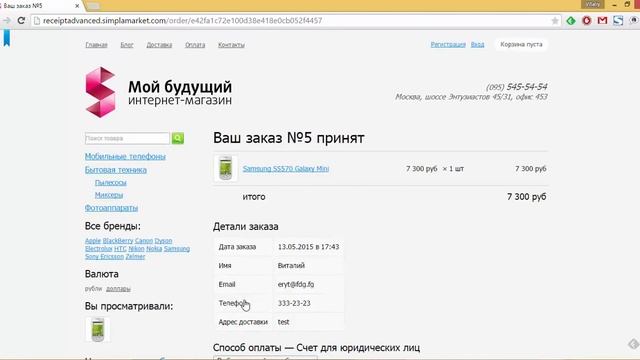Image resolution: width=640 pixels, height=360 pixels.
Task: Click the Регистрация link
Action: click(448, 44)
